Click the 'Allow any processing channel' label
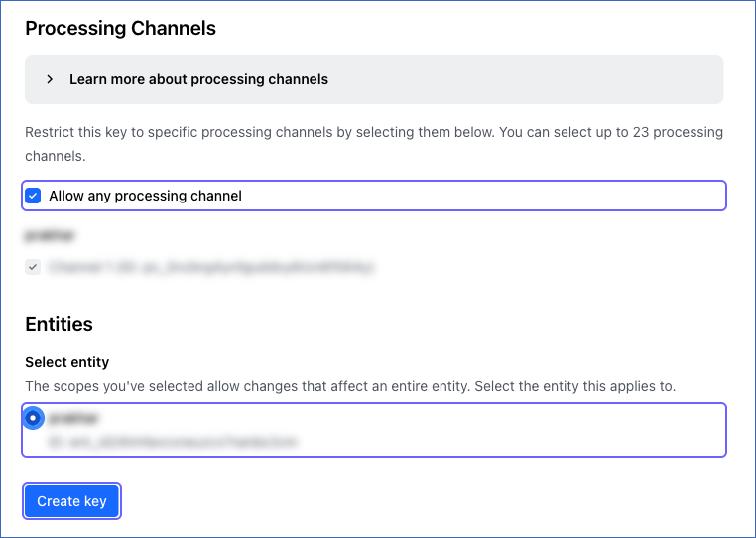 145,196
